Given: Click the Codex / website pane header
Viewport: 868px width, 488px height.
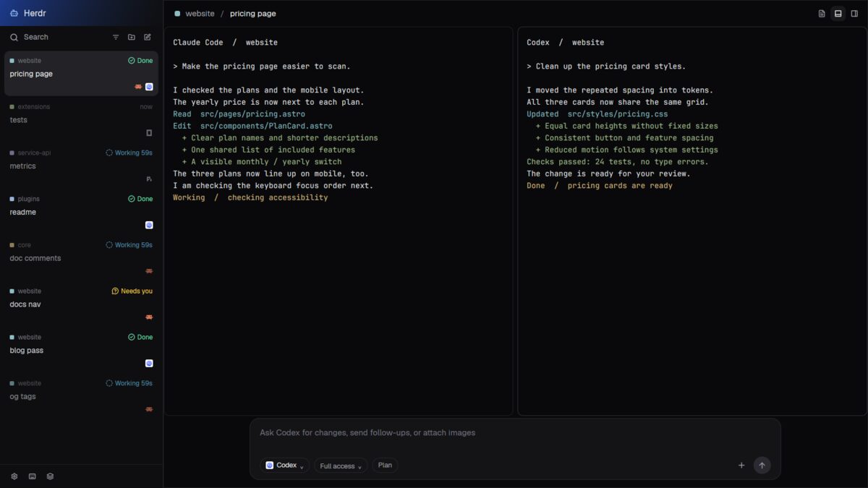Looking at the screenshot, I should 565,43.
